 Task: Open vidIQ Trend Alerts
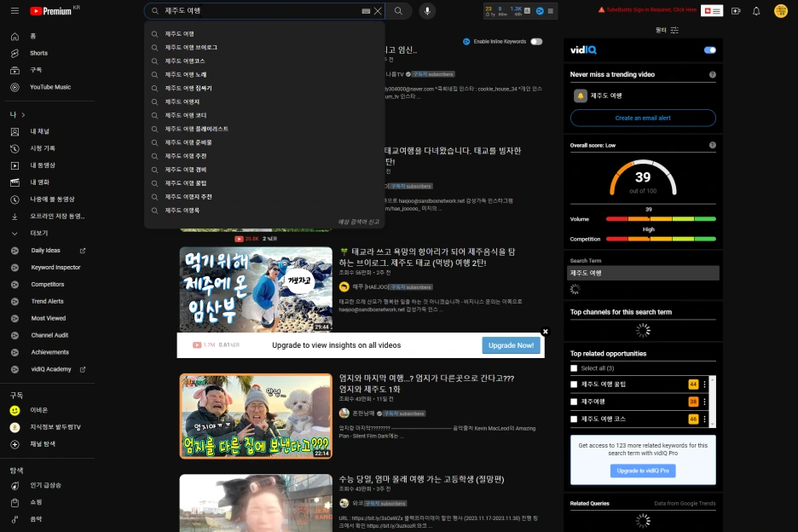(49, 302)
